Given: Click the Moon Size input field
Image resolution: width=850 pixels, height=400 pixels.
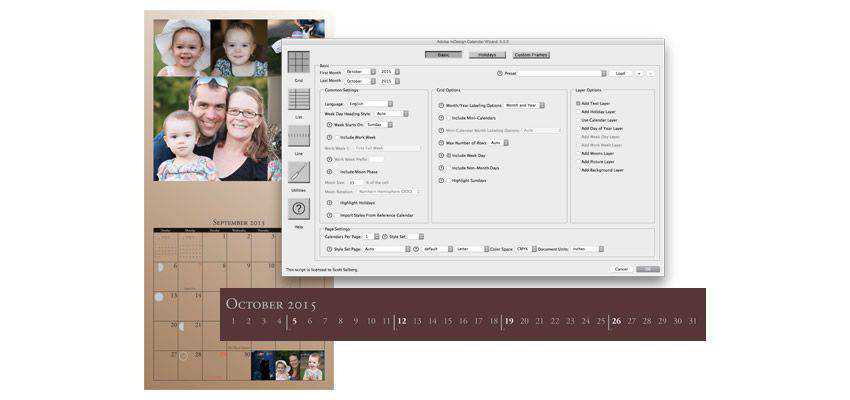Looking at the screenshot, I should click(x=353, y=182).
